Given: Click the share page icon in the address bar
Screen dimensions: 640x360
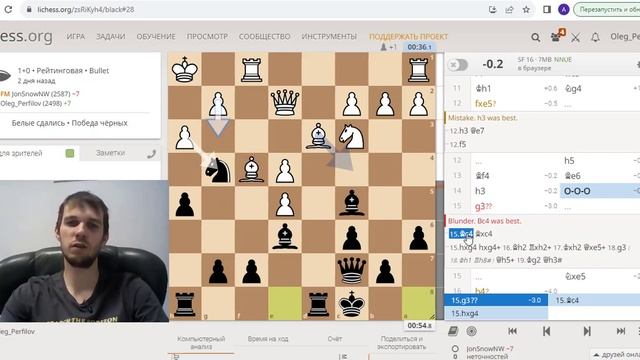Looking at the screenshot, I should coord(509,9).
